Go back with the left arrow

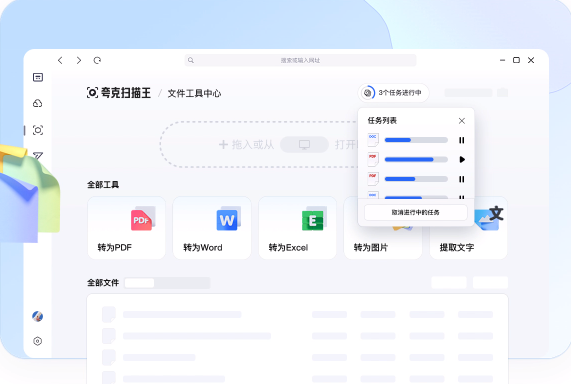(x=60, y=60)
